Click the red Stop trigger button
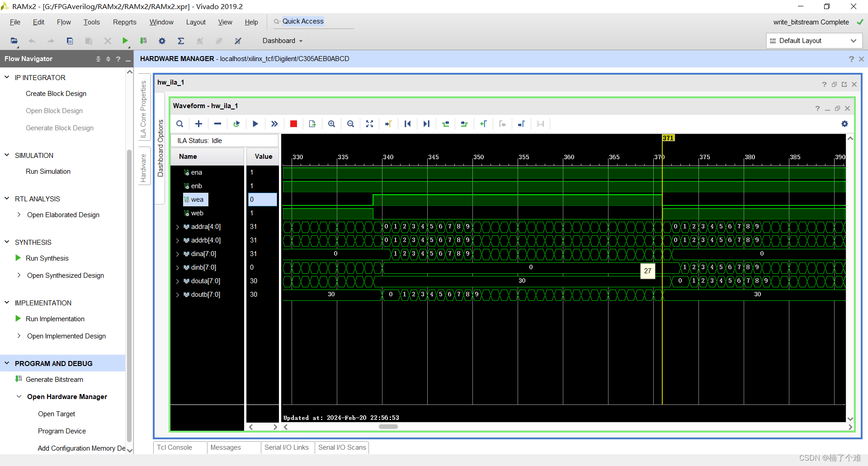The width and height of the screenshot is (868, 466). (x=293, y=124)
